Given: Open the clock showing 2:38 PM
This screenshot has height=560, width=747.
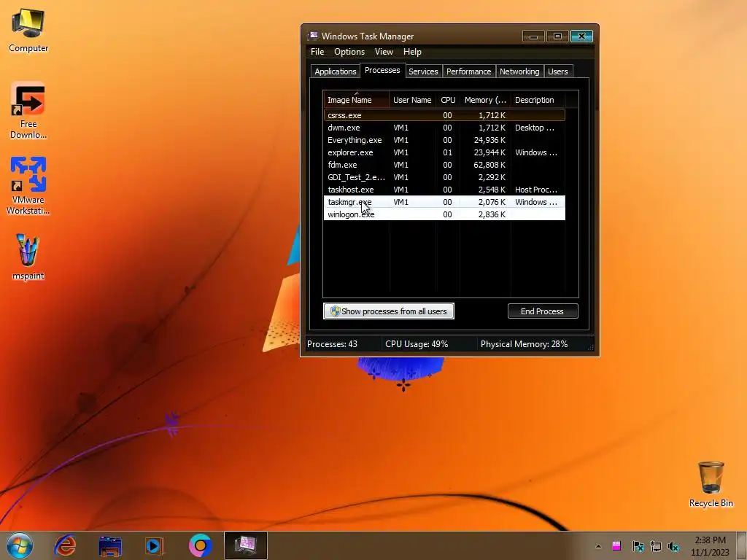Looking at the screenshot, I should pos(710,546).
